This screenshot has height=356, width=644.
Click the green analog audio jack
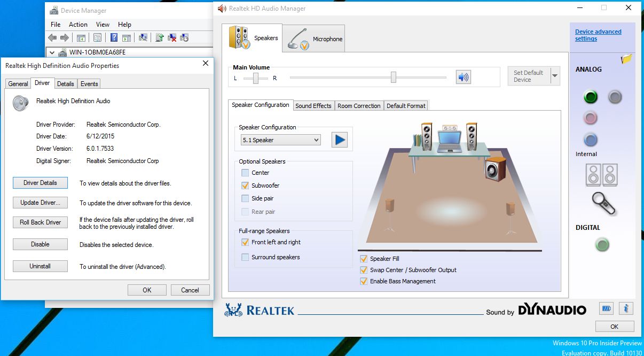click(x=590, y=97)
